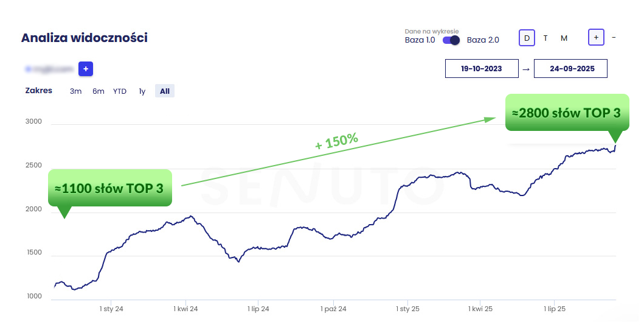Toggle the Baza 1.0 / Baza 2.0 switch

[451, 40]
